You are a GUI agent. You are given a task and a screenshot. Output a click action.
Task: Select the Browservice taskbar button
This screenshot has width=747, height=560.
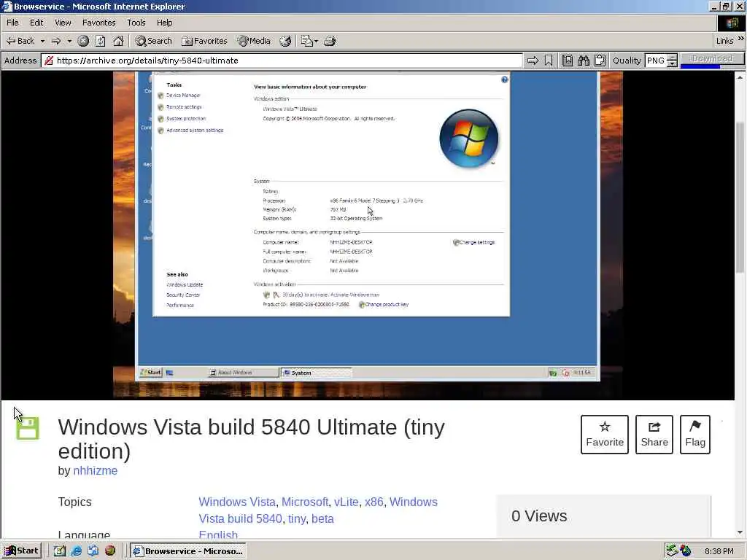click(188, 551)
